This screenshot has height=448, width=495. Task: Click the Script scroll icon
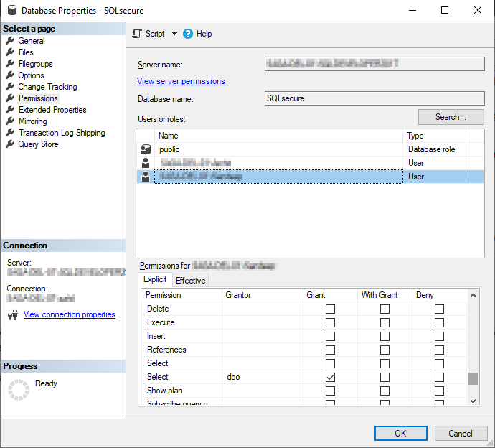137,34
